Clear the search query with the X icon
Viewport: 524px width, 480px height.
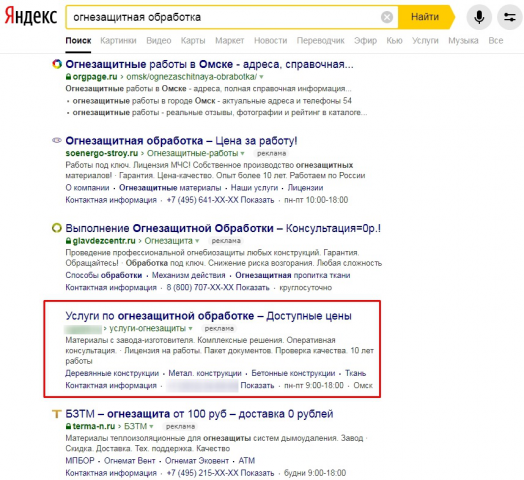(x=387, y=17)
